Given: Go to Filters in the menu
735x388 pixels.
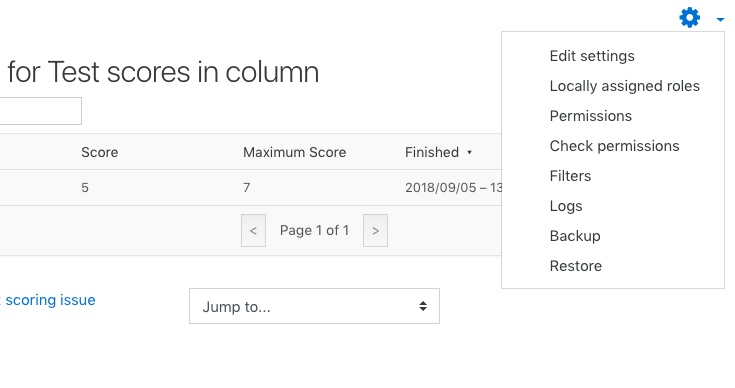Looking at the screenshot, I should pyautogui.click(x=570, y=176).
